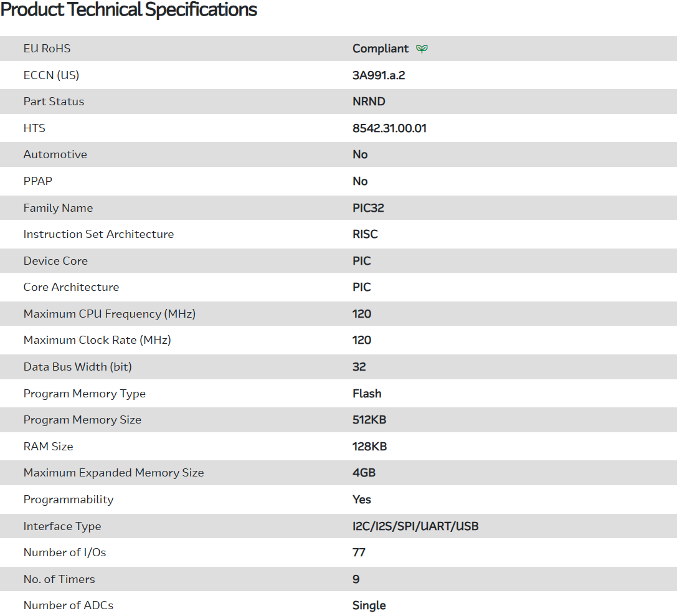
Task: Select the Flash memory type value
Action: (367, 394)
